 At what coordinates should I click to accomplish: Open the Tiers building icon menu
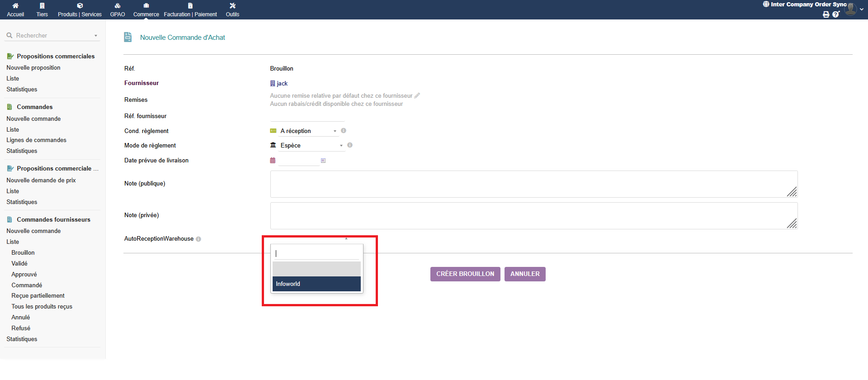[x=42, y=6]
